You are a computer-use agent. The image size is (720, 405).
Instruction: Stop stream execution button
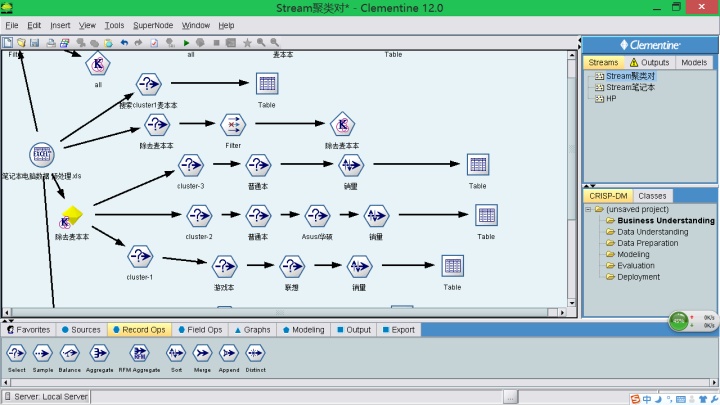(216, 43)
